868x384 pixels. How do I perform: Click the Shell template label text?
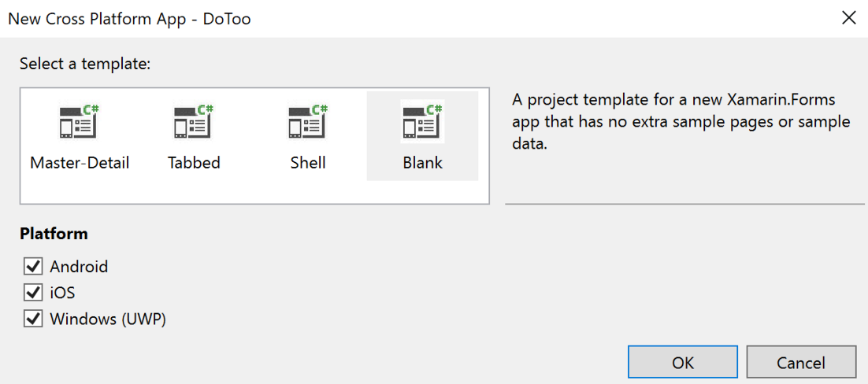pos(308,163)
